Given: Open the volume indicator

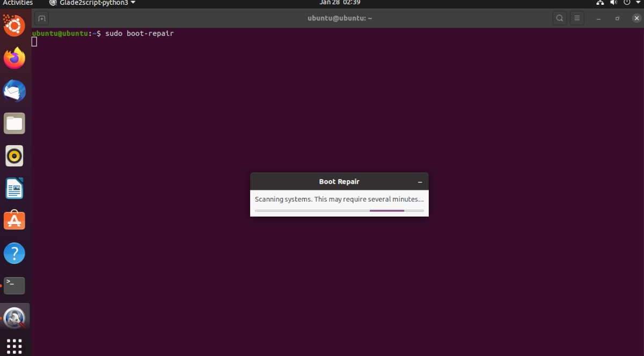Looking at the screenshot, I should click(613, 3).
